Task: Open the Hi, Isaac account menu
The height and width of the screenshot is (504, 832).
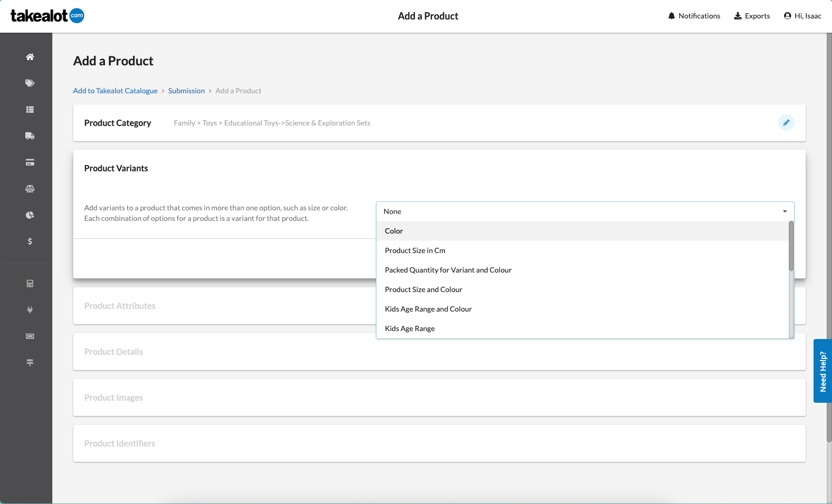Action: [802, 16]
